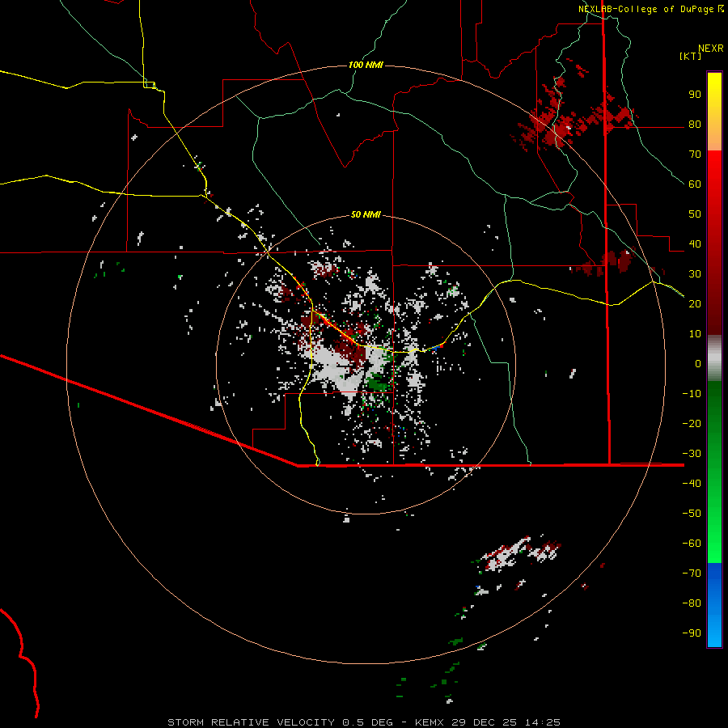728x728 pixels.
Task: Click the -10 value on the velocity scale
Action: point(692,394)
